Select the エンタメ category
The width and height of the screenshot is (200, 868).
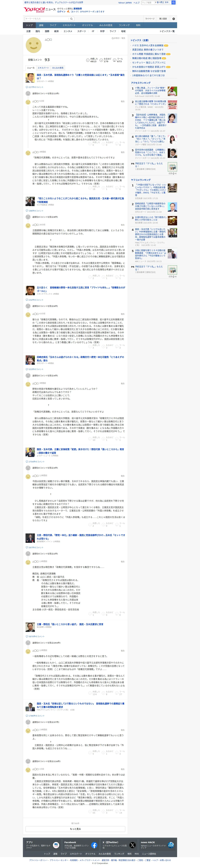pyautogui.click(x=68, y=31)
